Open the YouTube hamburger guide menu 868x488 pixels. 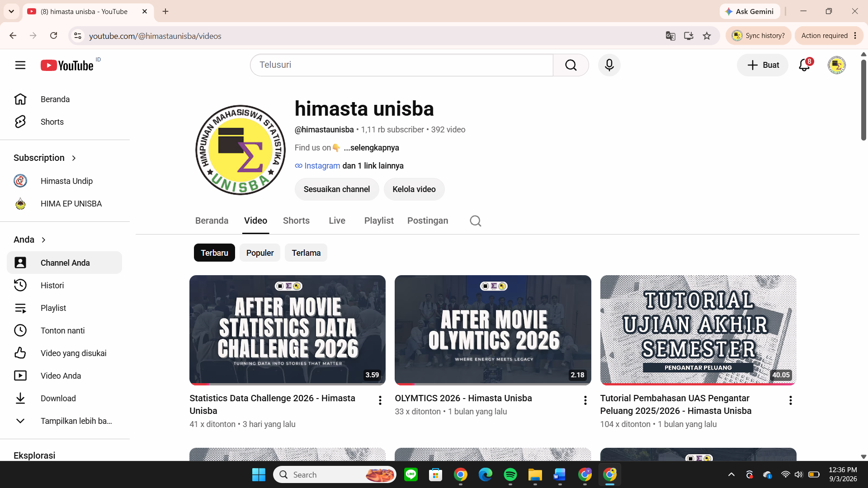click(x=20, y=65)
